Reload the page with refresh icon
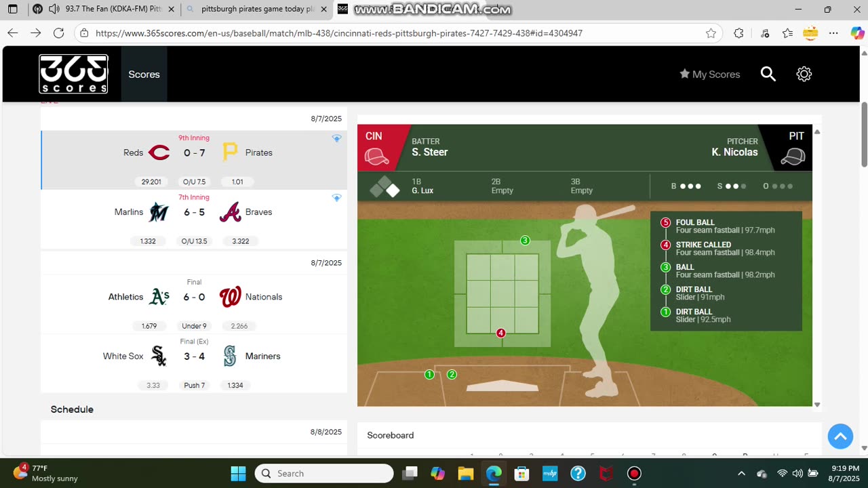Screen dimensions: 868x488 (x=59, y=33)
